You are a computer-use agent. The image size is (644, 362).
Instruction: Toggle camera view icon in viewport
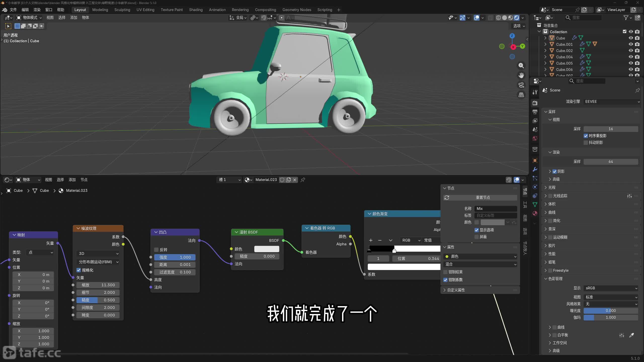[521, 85]
